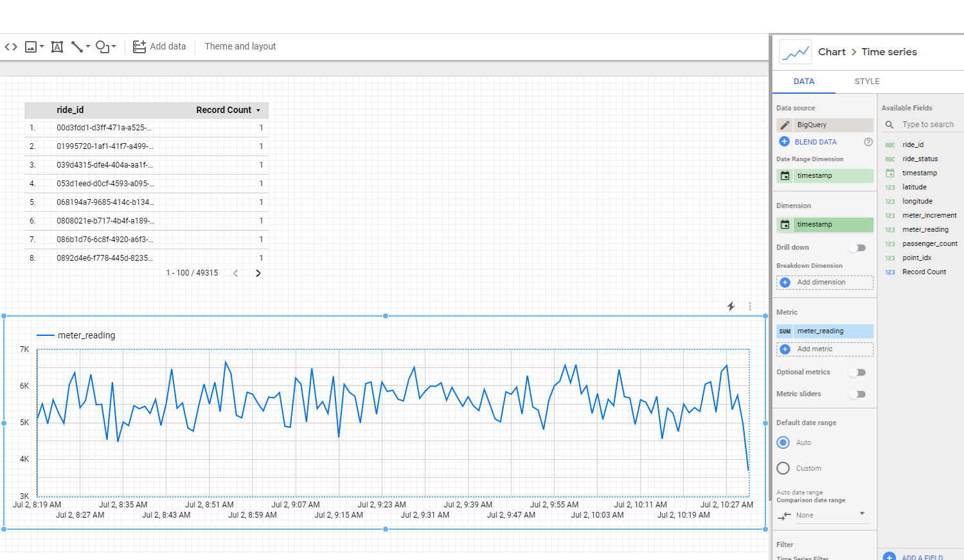964x560 pixels.
Task: Go to previous table page
Action: (x=236, y=274)
